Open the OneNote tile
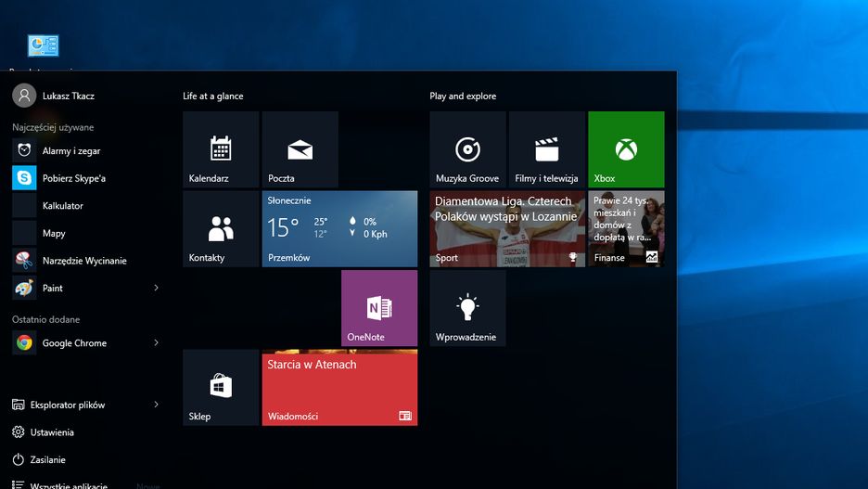 point(379,308)
